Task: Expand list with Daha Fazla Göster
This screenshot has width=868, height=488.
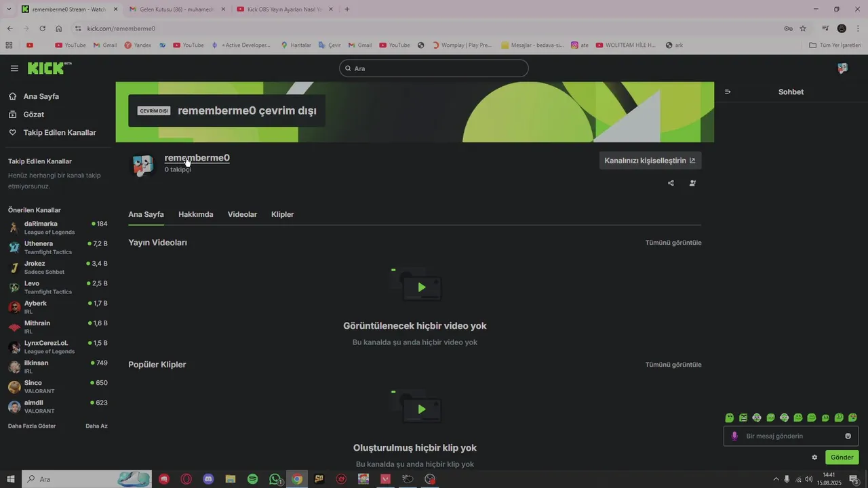Action: point(32,426)
